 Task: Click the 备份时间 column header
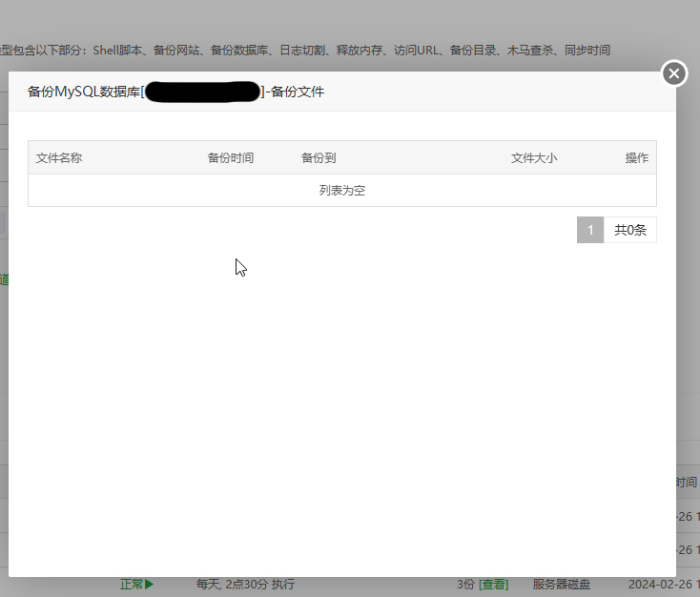pos(231,157)
